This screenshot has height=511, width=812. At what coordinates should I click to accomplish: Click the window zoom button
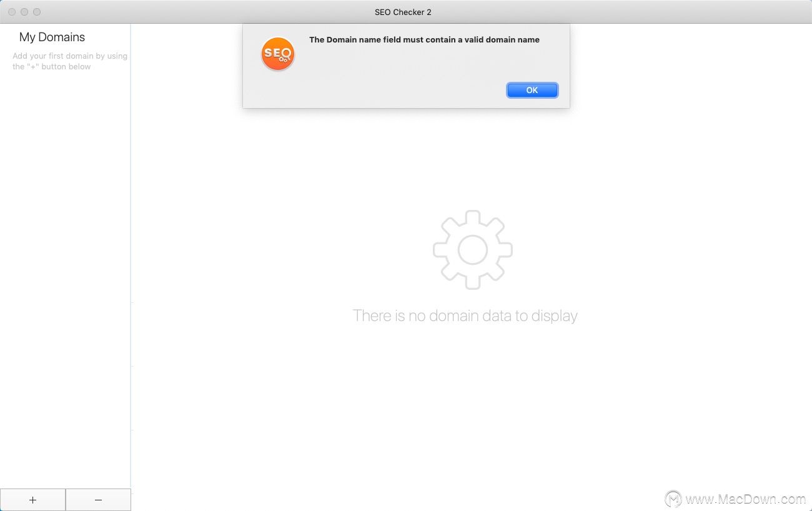pos(37,12)
